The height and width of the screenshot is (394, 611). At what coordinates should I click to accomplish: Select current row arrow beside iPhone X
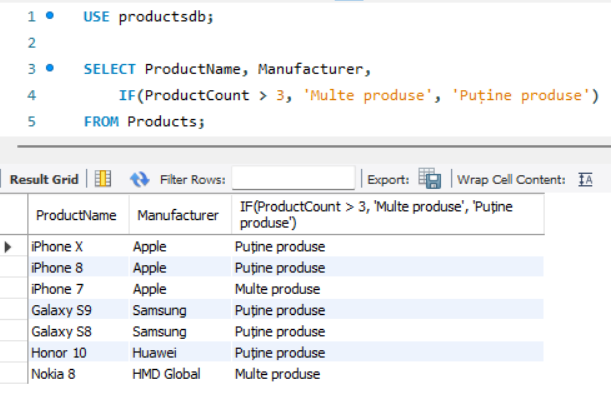(x=7, y=247)
